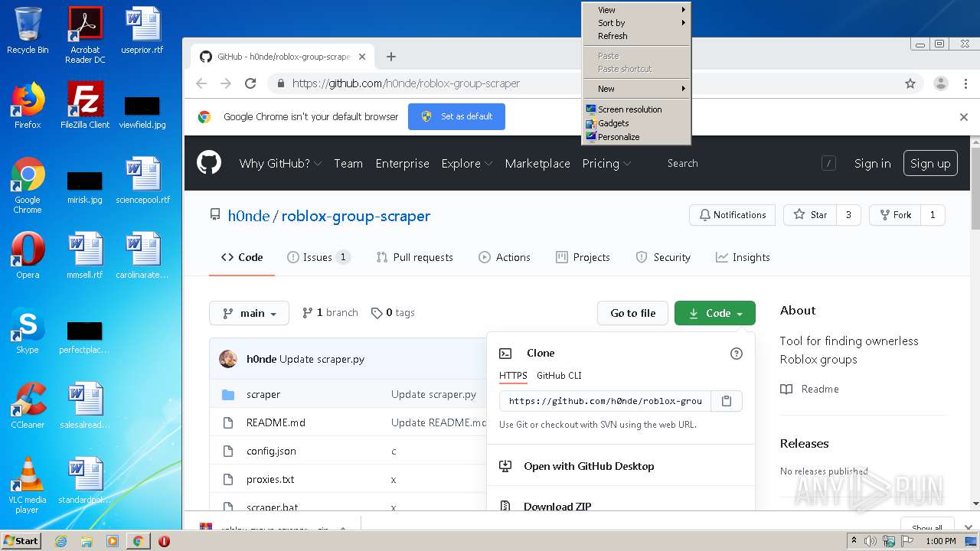Screen dimensions: 980x551
Task: Toggle the green Code dropdown button
Action: coord(715,313)
